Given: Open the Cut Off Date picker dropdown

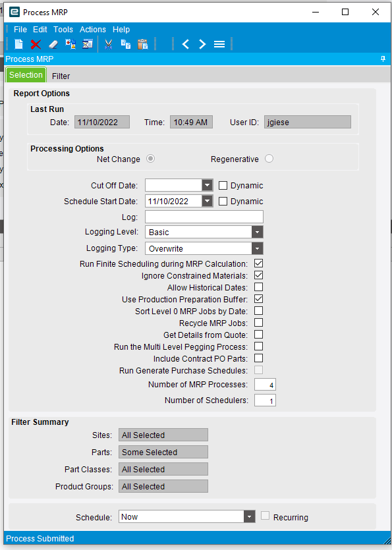Looking at the screenshot, I should (x=207, y=185).
